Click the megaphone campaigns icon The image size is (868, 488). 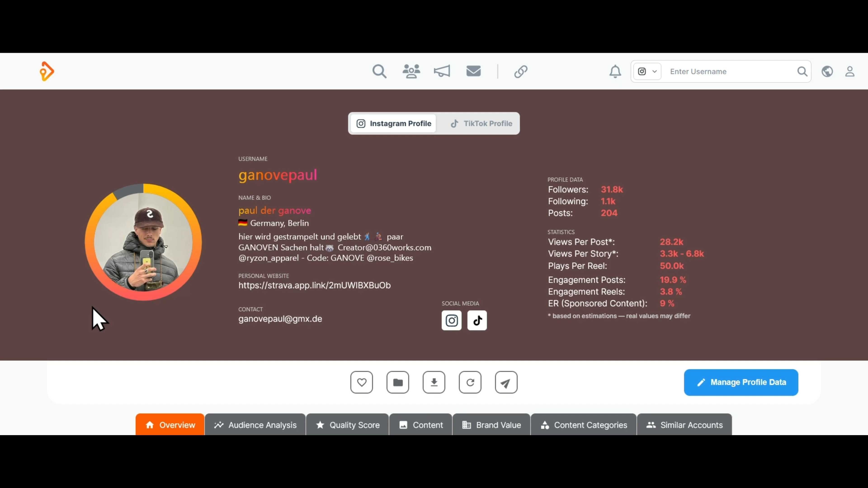[x=442, y=71]
